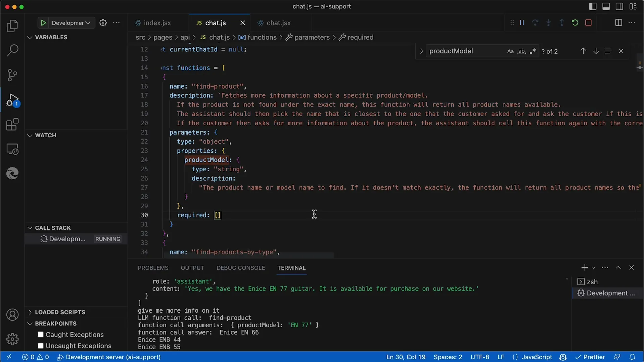The width and height of the screenshot is (644, 362).
Task: Select the zsh terminal instance
Action: pyautogui.click(x=607, y=282)
